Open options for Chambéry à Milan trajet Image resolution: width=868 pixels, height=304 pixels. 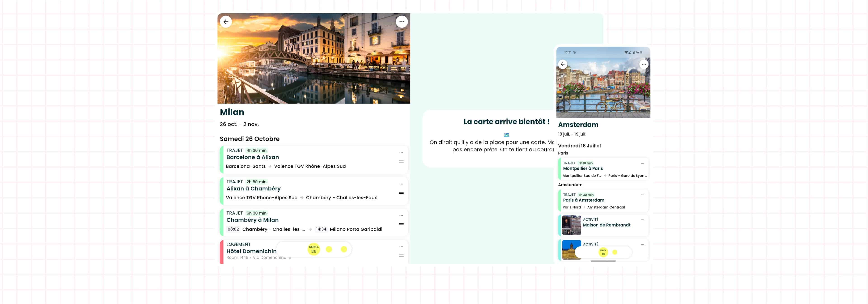tap(401, 216)
